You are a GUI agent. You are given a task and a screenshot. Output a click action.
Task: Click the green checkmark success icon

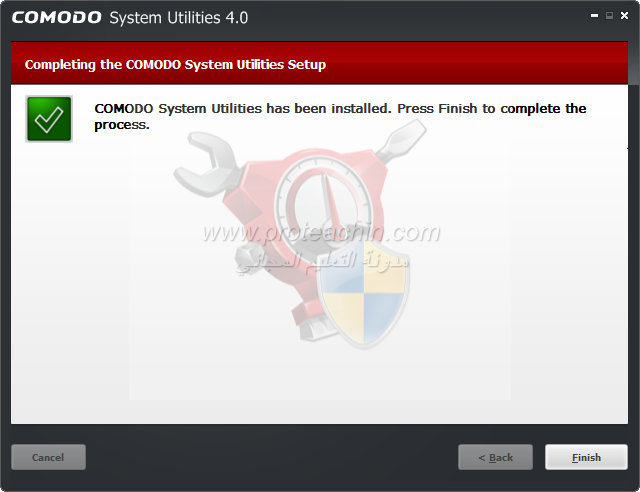click(x=49, y=119)
